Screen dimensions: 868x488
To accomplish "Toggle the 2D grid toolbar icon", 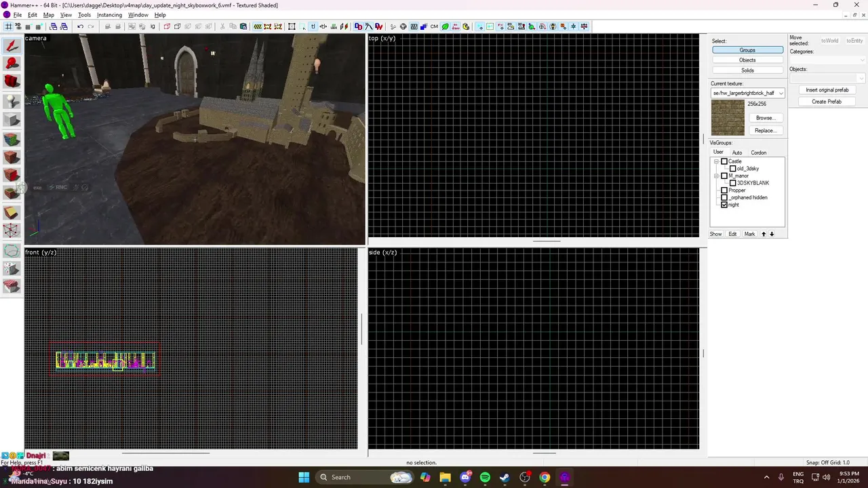I will coord(9,26).
